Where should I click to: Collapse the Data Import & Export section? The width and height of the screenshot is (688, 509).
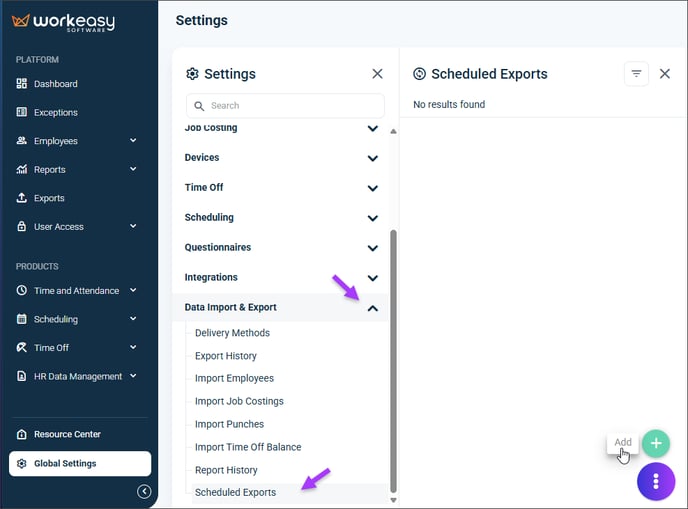[373, 308]
